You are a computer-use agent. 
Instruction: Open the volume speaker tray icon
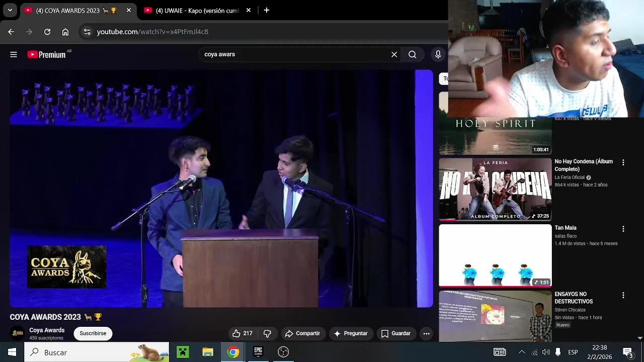(546, 352)
